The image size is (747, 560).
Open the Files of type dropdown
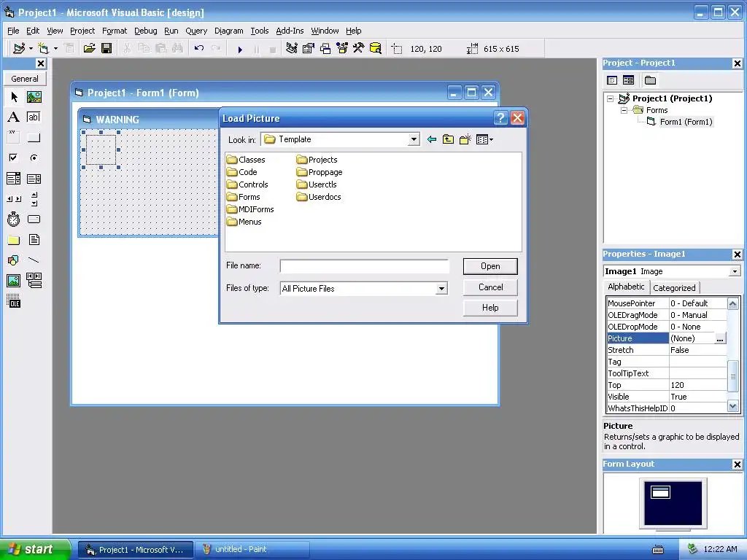coord(441,289)
